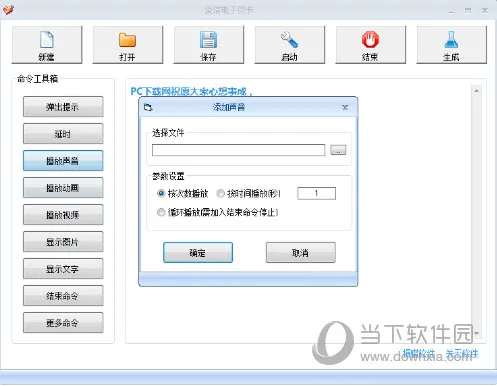Click the play count field showing 1
The width and height of the screenshot is (497, 386).
coord(316,193)
